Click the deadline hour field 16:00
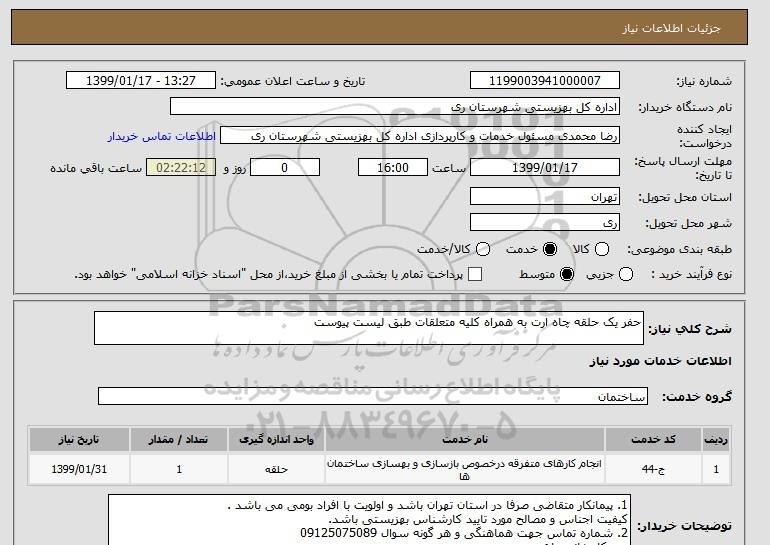This screenshot has width=770, height=545. pyautogui.click(x=393, y=167)
